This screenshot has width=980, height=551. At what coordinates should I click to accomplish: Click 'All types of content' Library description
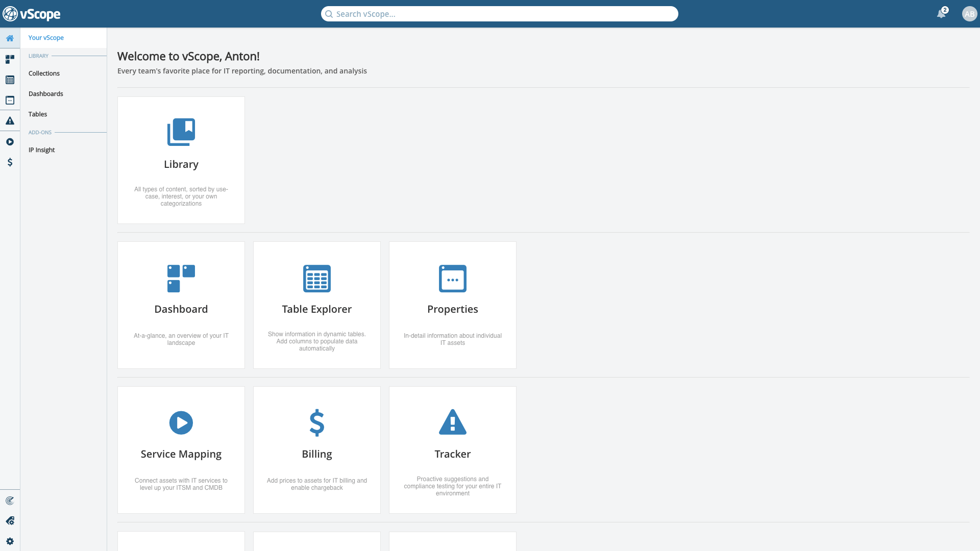coord(181,196)
